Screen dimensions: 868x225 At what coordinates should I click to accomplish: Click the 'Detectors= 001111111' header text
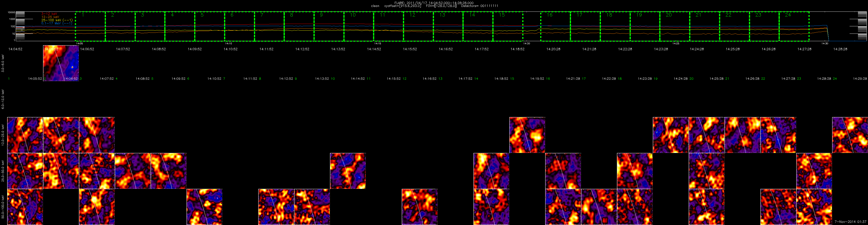(479, 6)
